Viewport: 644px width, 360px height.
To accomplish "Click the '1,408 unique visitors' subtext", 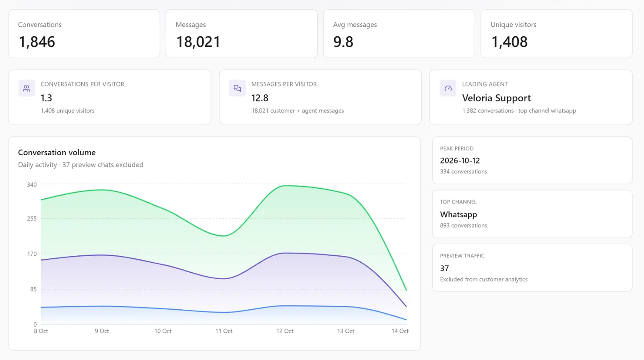I will [68, 111].
